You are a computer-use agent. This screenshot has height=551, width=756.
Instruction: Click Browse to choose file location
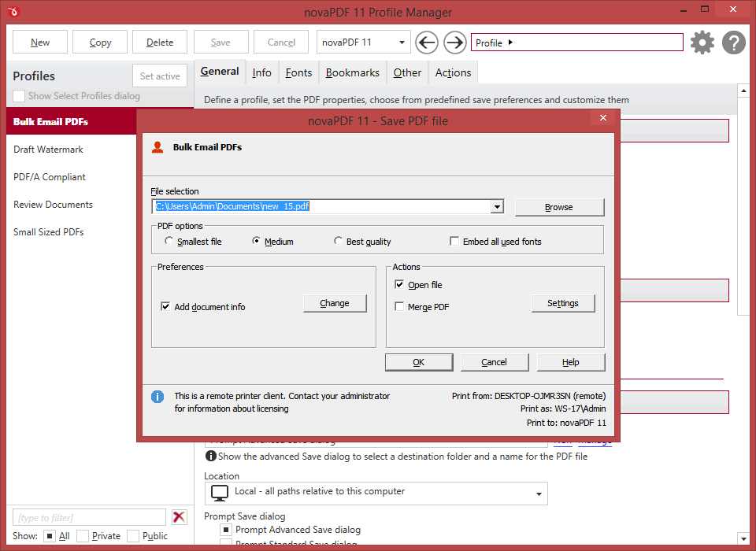(559, 207)
